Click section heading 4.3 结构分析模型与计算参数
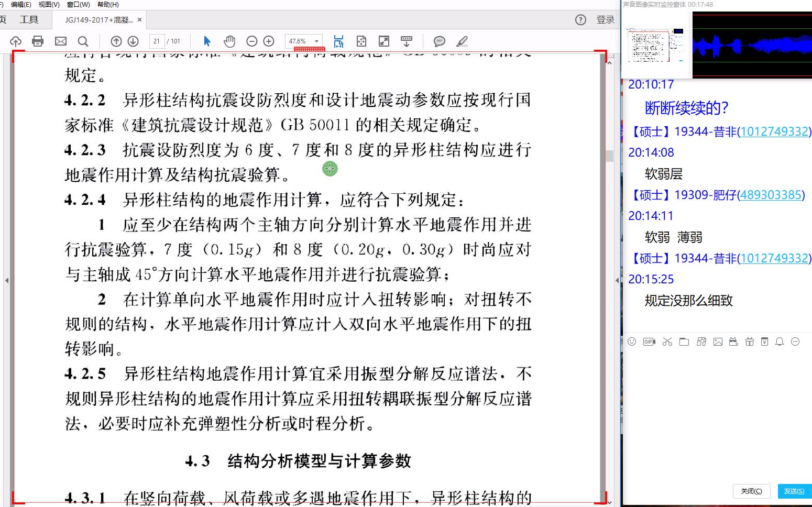The width and height of the screenshot is (812, 507). (x=298, y=461)
